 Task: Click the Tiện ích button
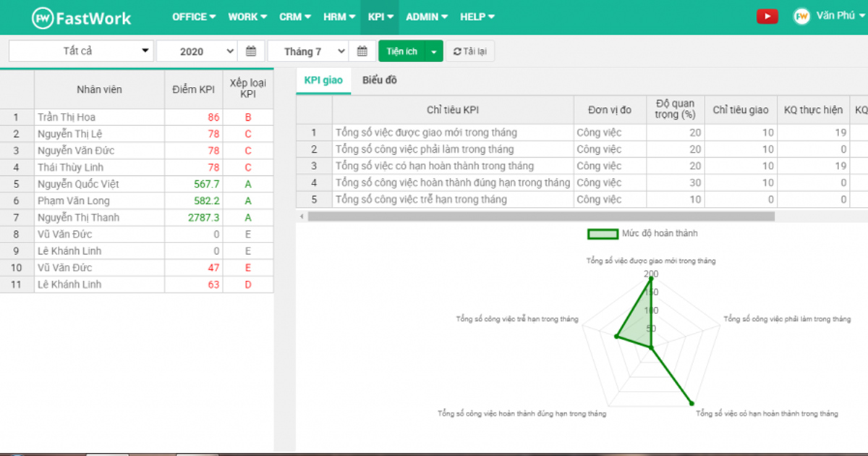401,51
